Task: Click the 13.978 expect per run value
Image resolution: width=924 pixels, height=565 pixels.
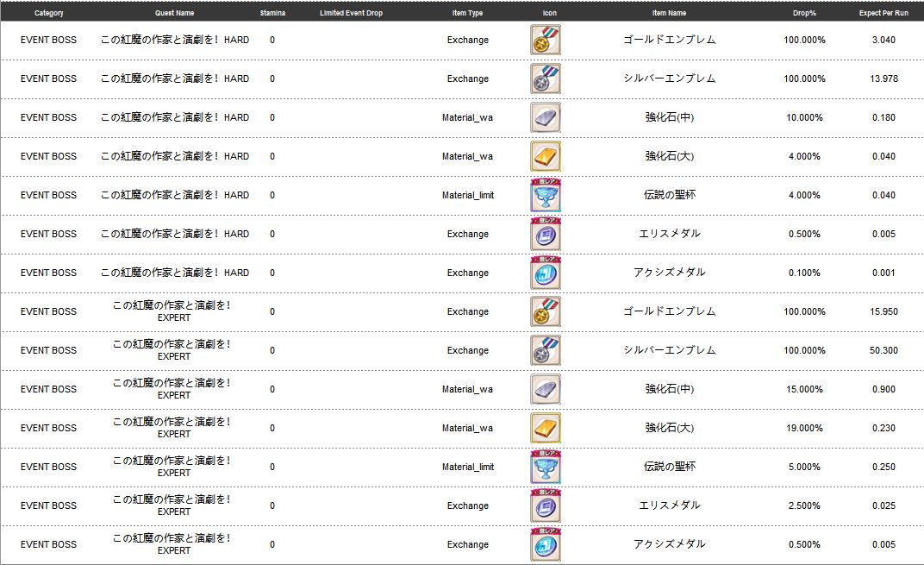Action: (x=883, y=78)
